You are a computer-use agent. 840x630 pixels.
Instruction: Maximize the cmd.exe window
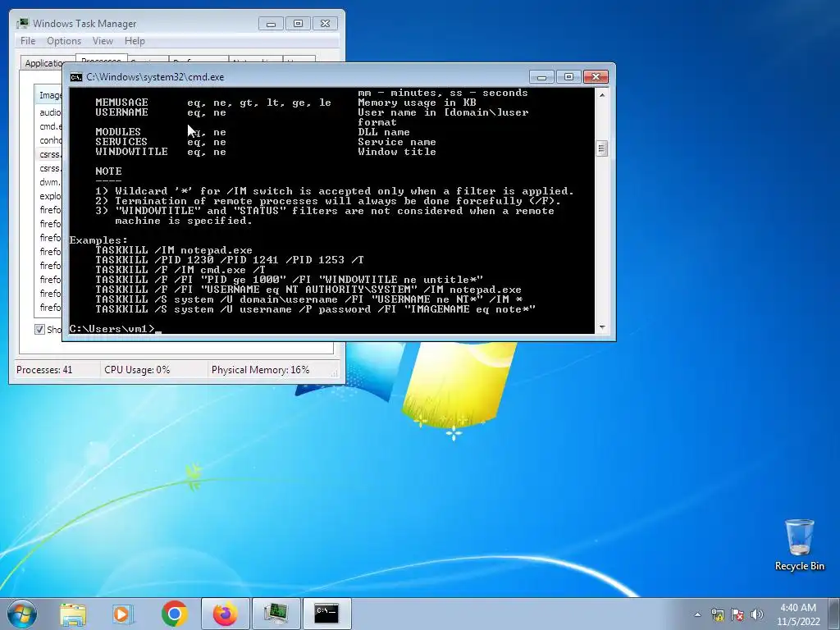568,77
